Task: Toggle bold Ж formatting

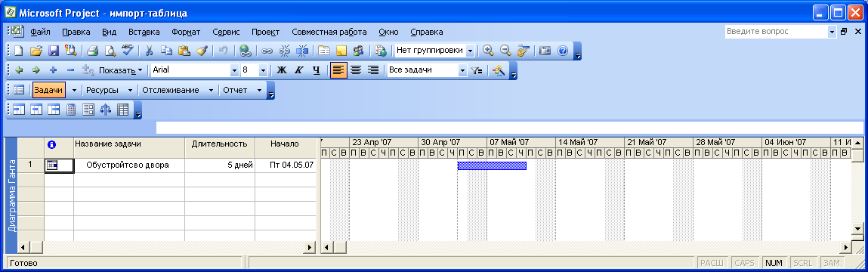Action: pyautogui.click(x=282, y=70)
